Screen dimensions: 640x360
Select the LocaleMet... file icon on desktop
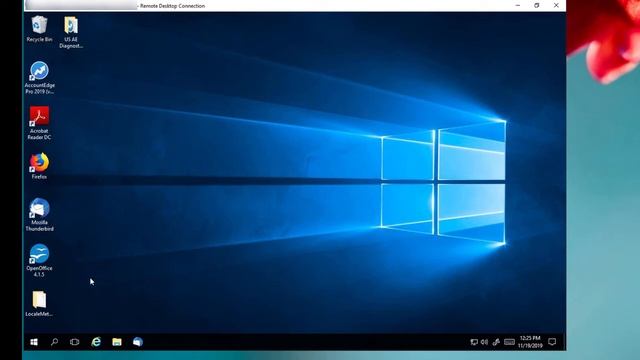click(x=39, y=303)
